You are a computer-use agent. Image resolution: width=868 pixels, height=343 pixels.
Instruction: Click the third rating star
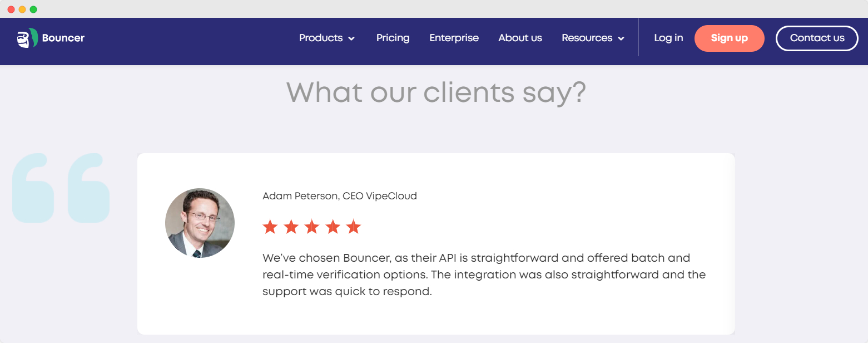tap(312, 227)
